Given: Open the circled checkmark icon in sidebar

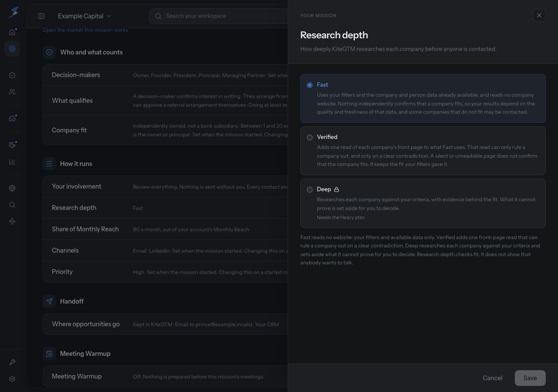Looking at the screenshot, I should tap(12, 75).
